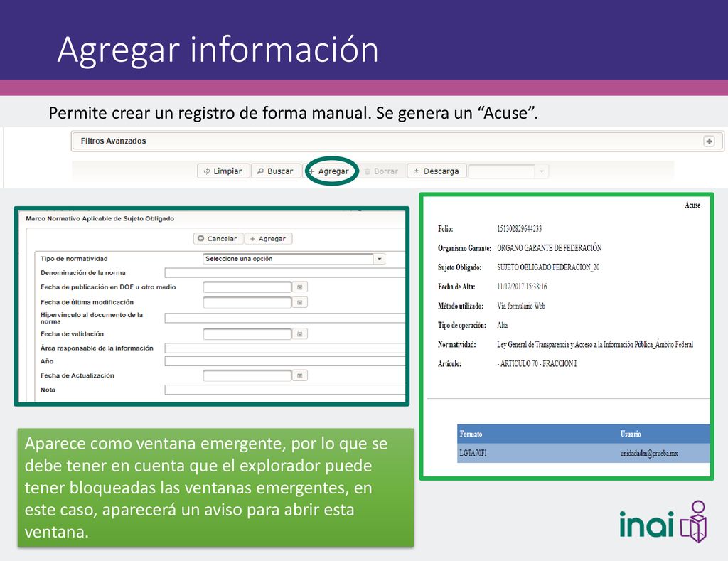728x561 pixels.
Task: Open calendar for Fecha de validación
Action: 300,334
